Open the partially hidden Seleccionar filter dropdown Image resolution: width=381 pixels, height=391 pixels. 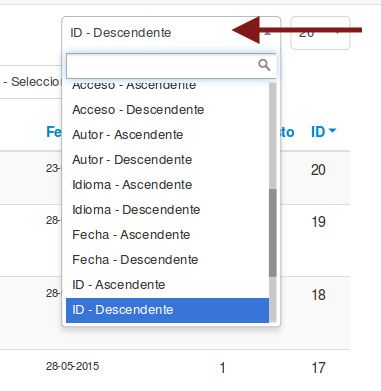coord(31,82)
